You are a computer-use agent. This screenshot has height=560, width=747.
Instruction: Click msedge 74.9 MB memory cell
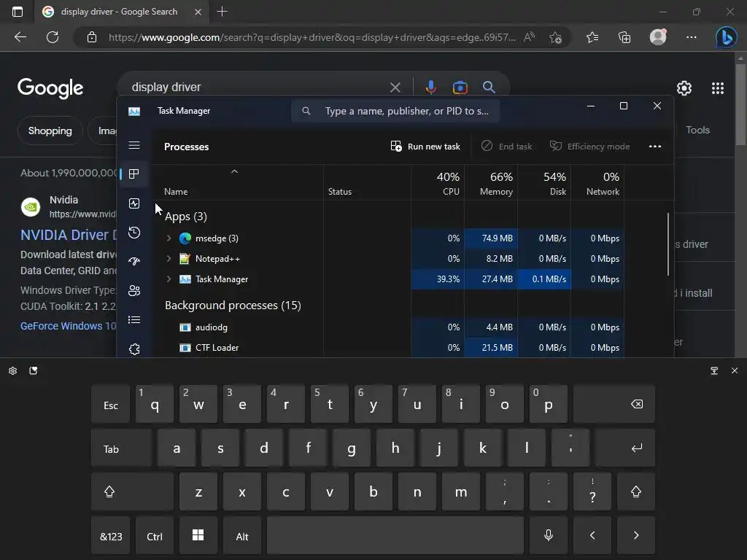pyautogui.click(x=491, y=238)
